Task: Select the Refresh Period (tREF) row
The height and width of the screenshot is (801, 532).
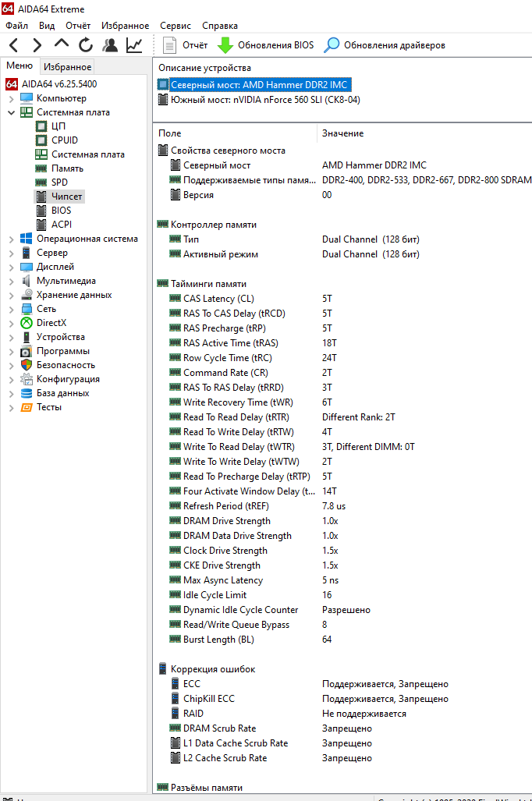Action: 342,505
